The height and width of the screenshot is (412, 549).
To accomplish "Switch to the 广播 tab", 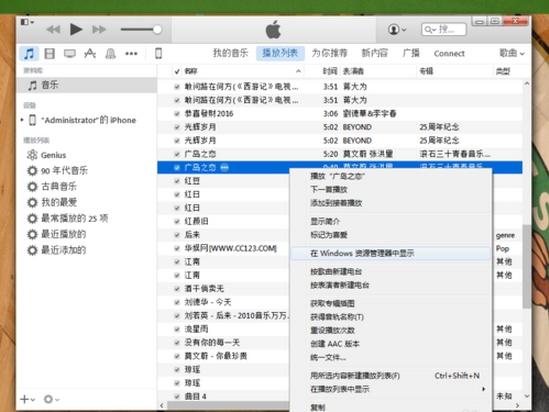I will 411,53.
